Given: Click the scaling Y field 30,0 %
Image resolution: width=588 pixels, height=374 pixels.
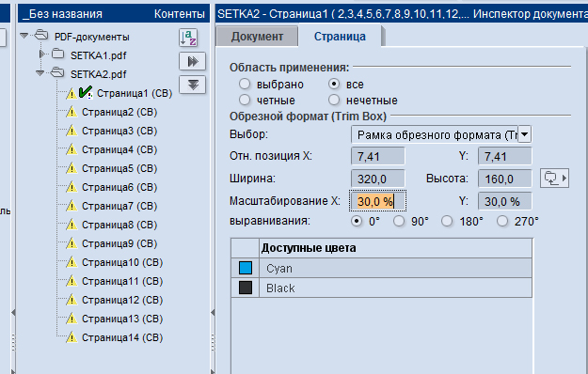Looking at the screenshot, I should [x=505, y=201].
